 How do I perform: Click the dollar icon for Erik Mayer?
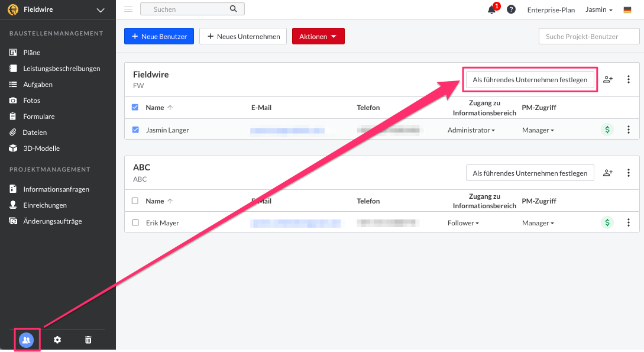607,222
